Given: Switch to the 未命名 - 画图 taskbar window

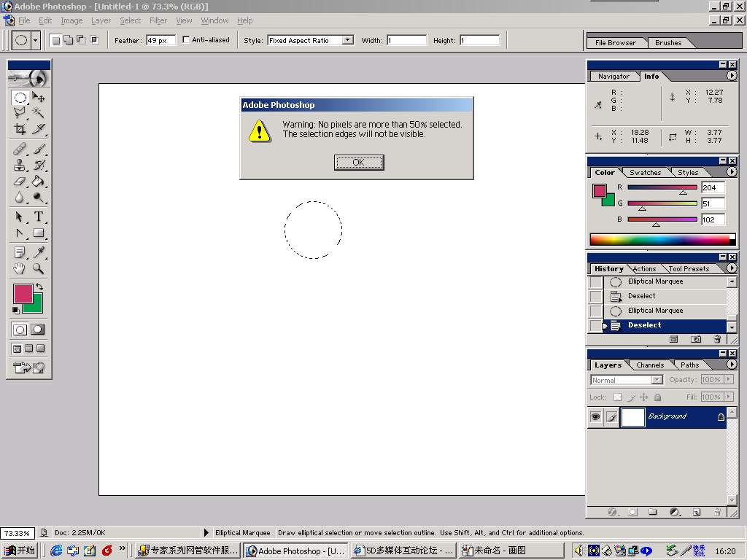Looking at the screenshot, I should tap(511, 551).
